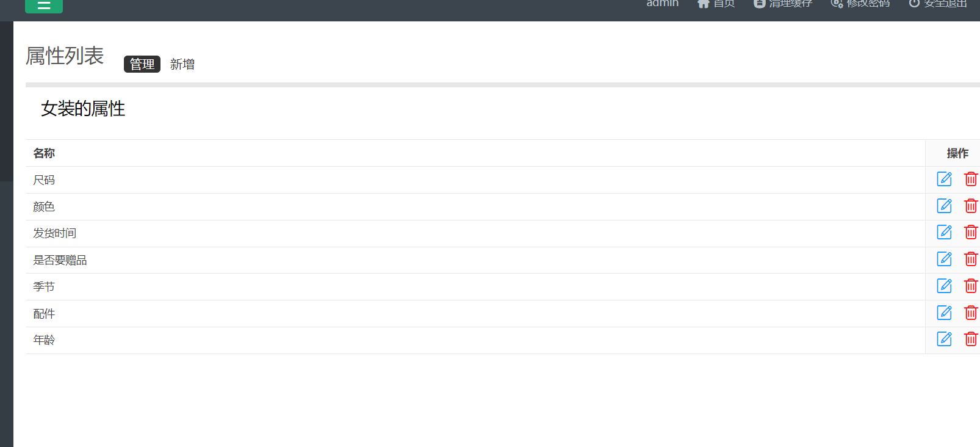Viewport: 980px width, 447px height.
Task: Edit the 是否要赠品 attribute
Action: 944,259
